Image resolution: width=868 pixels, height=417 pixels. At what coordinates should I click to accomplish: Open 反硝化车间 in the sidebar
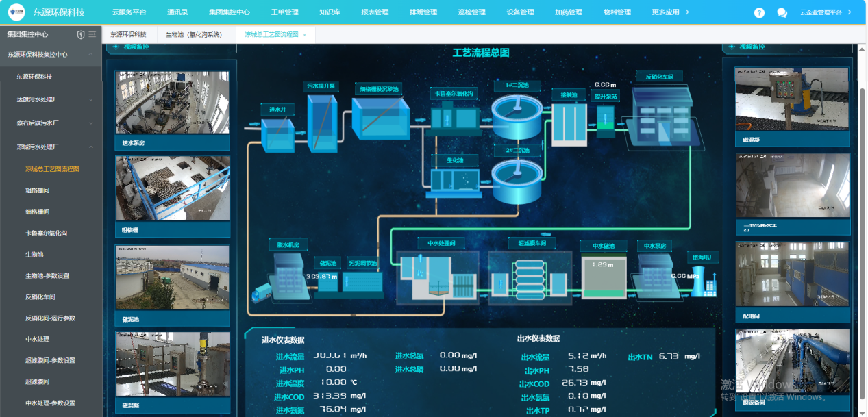pyautogui.click(x=40, y=297)
